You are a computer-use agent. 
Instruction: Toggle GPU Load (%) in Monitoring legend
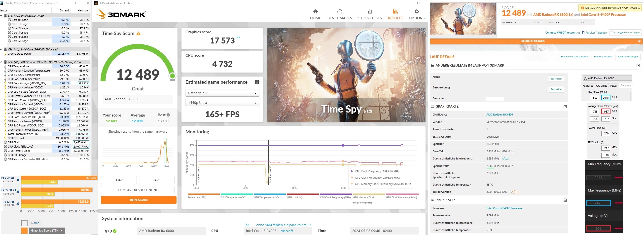coord(303,196)
